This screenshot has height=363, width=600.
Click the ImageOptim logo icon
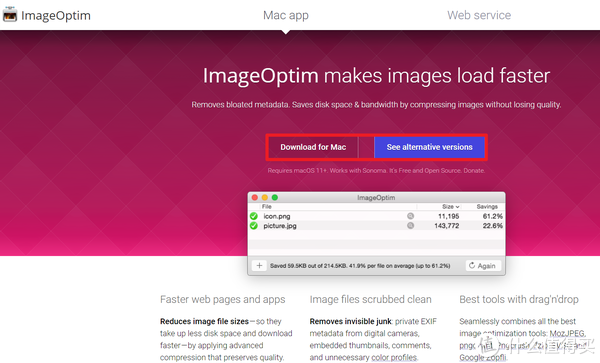(10, 15)
